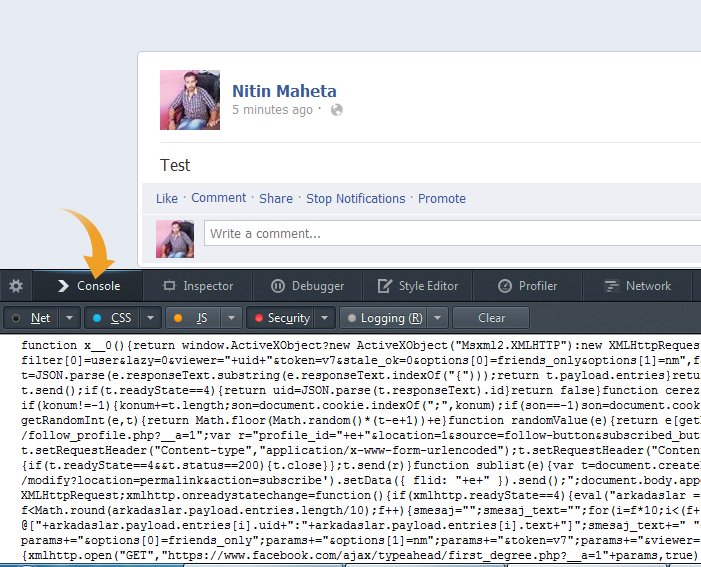Open the Network tab
Viewport: 701px width, 567px height.
pyautogui.click(x=638, y=286)
